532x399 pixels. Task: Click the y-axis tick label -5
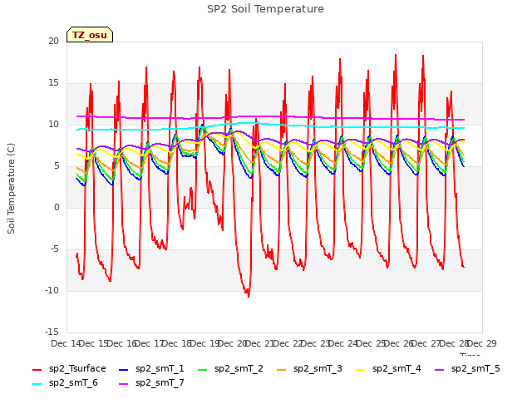pos(55,249)
